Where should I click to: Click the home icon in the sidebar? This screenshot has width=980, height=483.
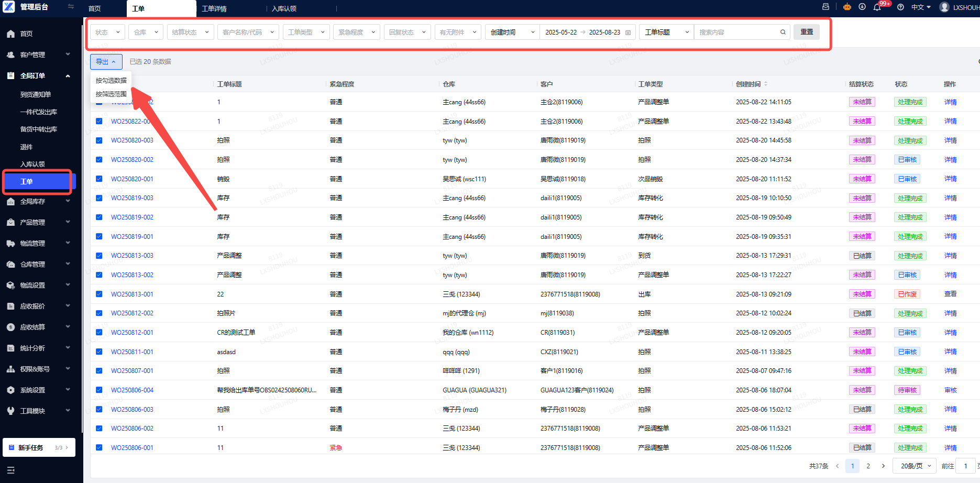[10, 34]
